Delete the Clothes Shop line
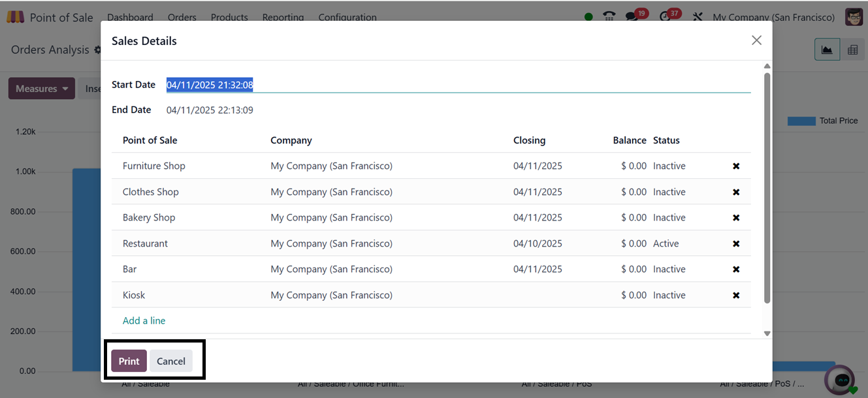 (736, 192)
